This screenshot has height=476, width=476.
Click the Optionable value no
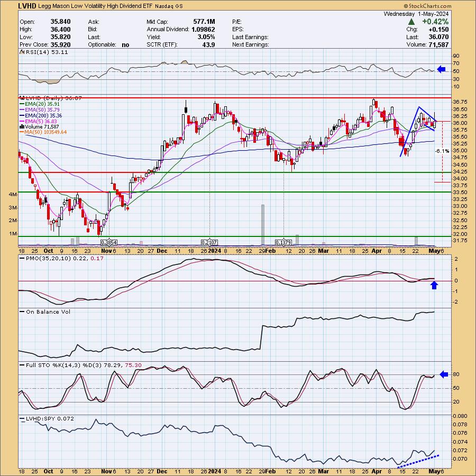(x=125, y=44)
